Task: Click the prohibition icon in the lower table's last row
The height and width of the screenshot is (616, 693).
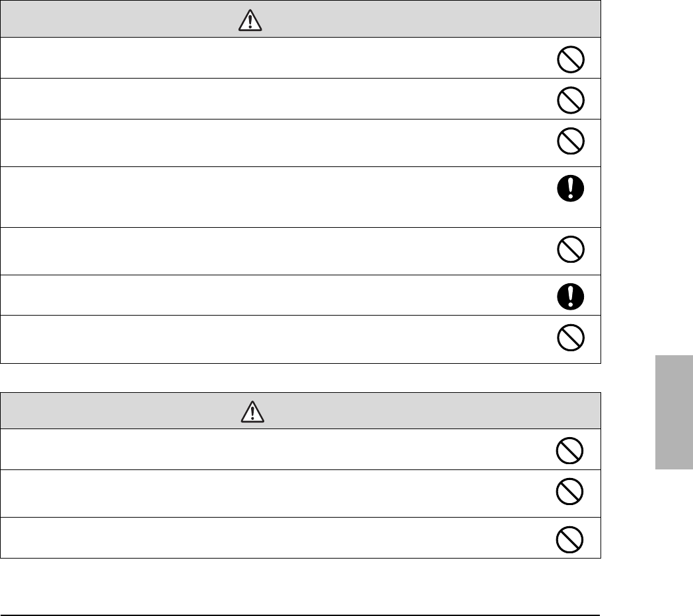Action: pyautogui.click(x=570, y=540)
